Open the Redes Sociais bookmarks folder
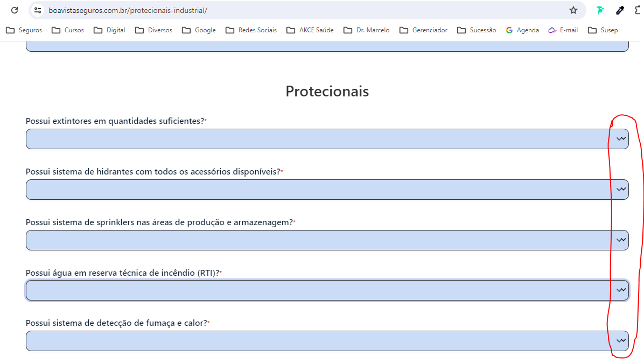 pyautogui.click(x=251, y=30)
